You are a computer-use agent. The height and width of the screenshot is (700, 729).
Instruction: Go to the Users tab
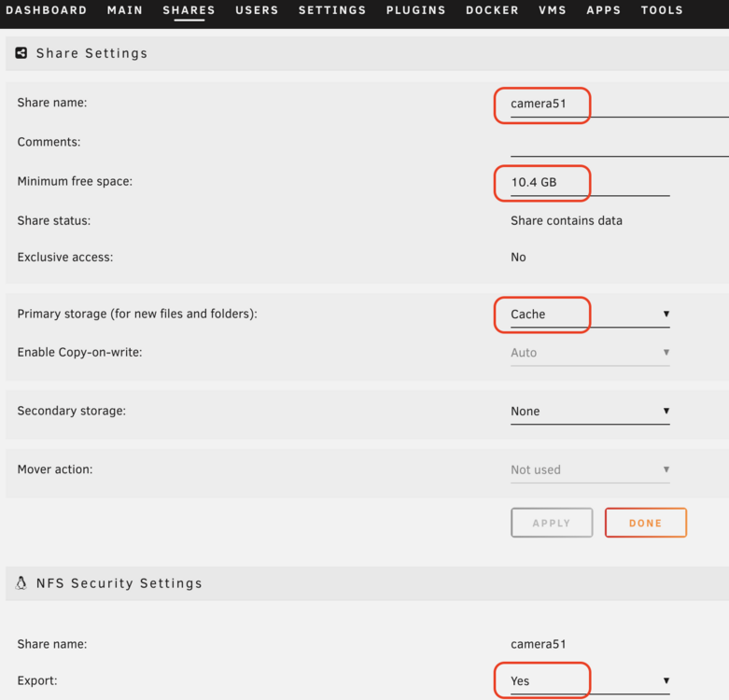tap(257, 10)
